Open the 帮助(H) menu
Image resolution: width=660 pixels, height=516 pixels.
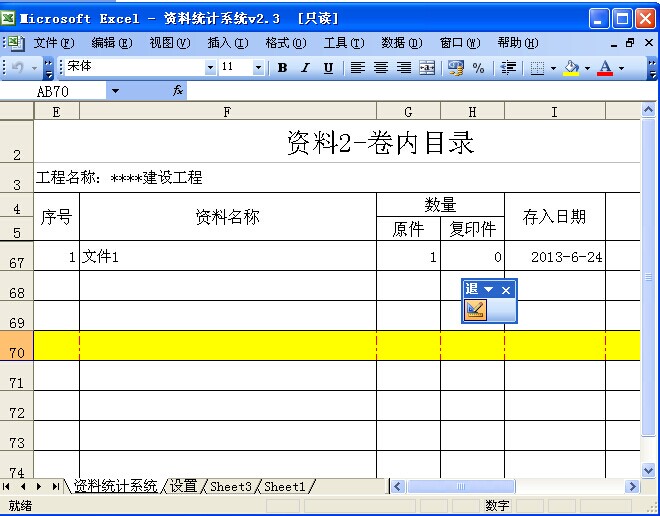click(518, 43)
